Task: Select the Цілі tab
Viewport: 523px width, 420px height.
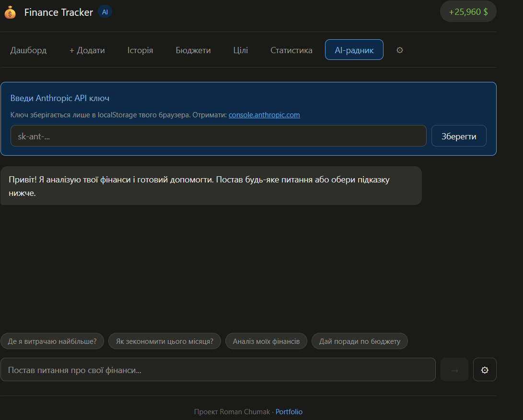Action: (241, 50)
